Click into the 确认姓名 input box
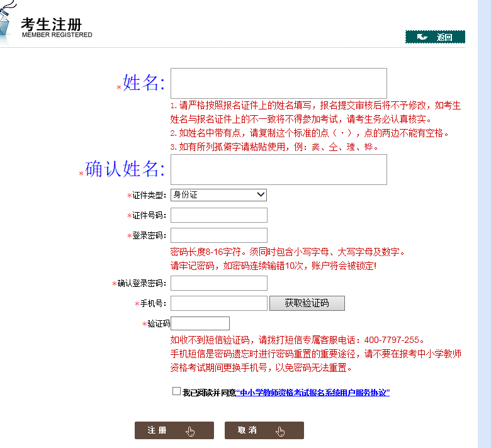Screen dimensions: 491x448 278,169
